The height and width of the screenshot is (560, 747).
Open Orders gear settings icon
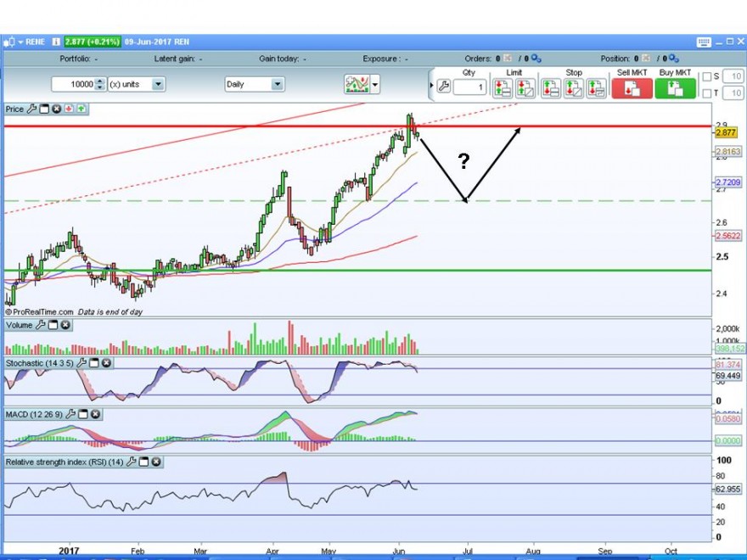536,58
